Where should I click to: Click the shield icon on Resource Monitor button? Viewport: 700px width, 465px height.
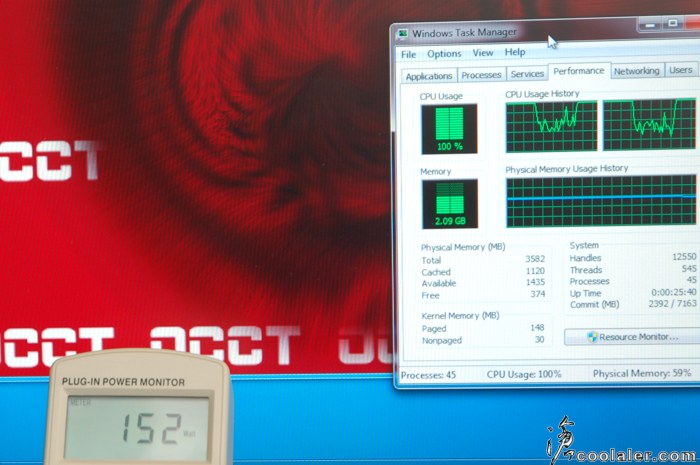coord(592,337)
